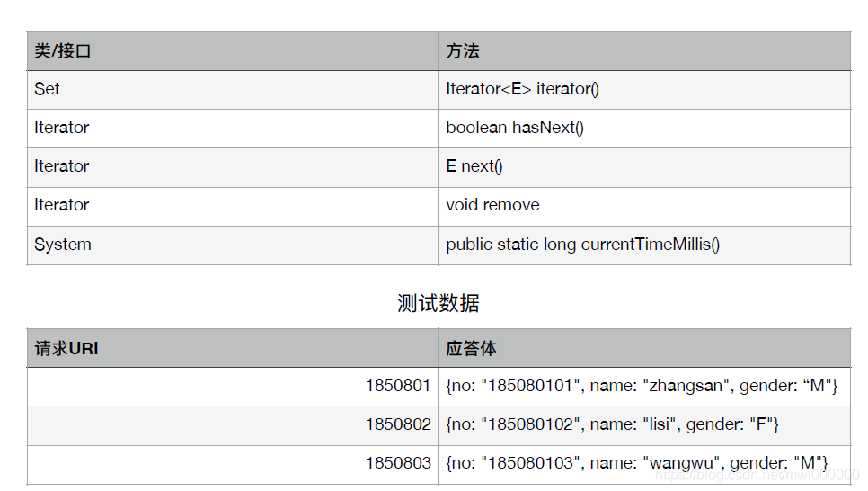The width and height of the screenshot is (868, 491).
Task: Click the 测试数据 heading
Action: 438,303
